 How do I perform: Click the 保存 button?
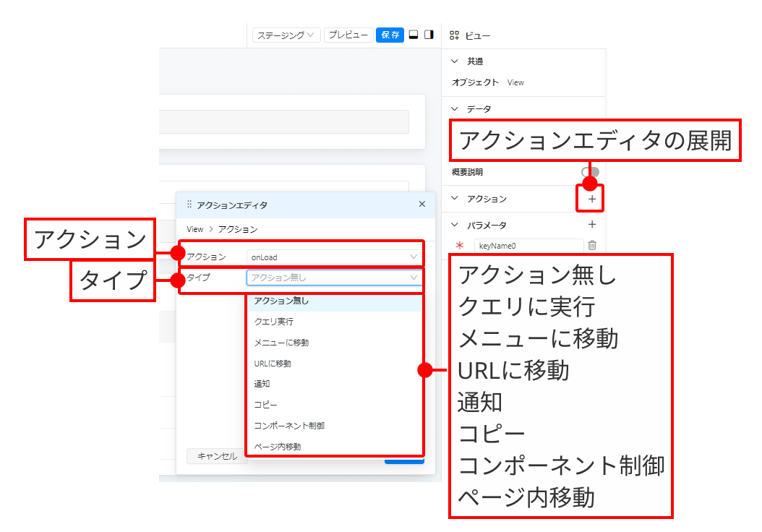coord(390,35)
